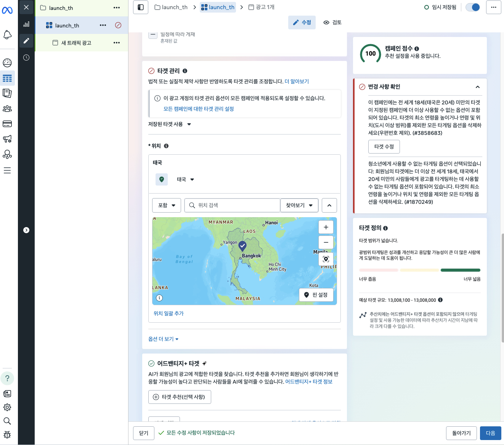Click the notifications bell icon
This screenshot has width=504, height=445.
click(x=7, y=35)
